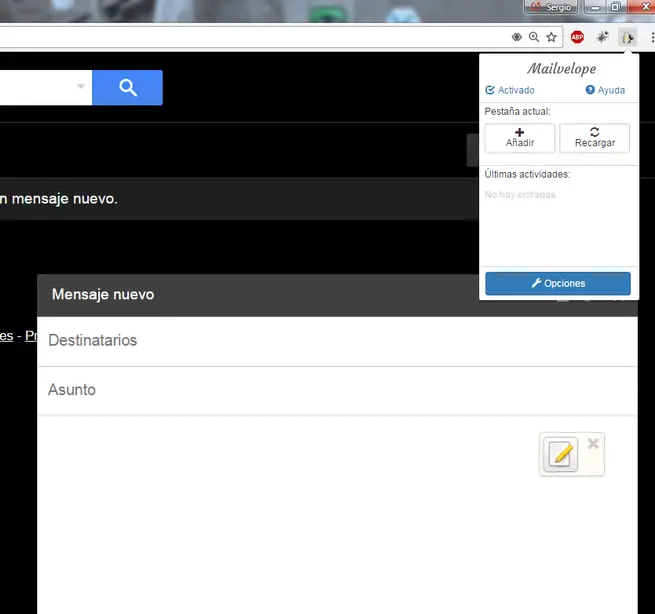655x614 pixels.
Task: Click the blue search magnifier button
Action: 127,88
